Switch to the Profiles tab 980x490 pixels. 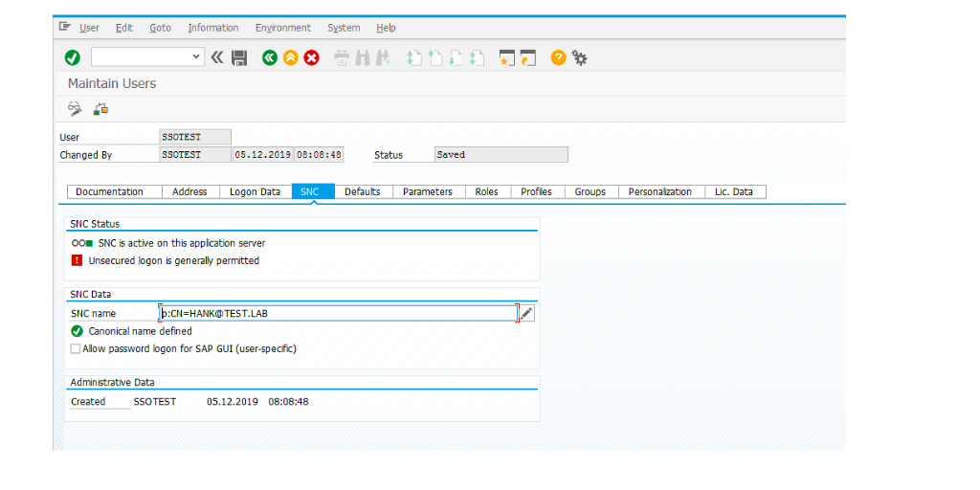(x=538, y=191)
